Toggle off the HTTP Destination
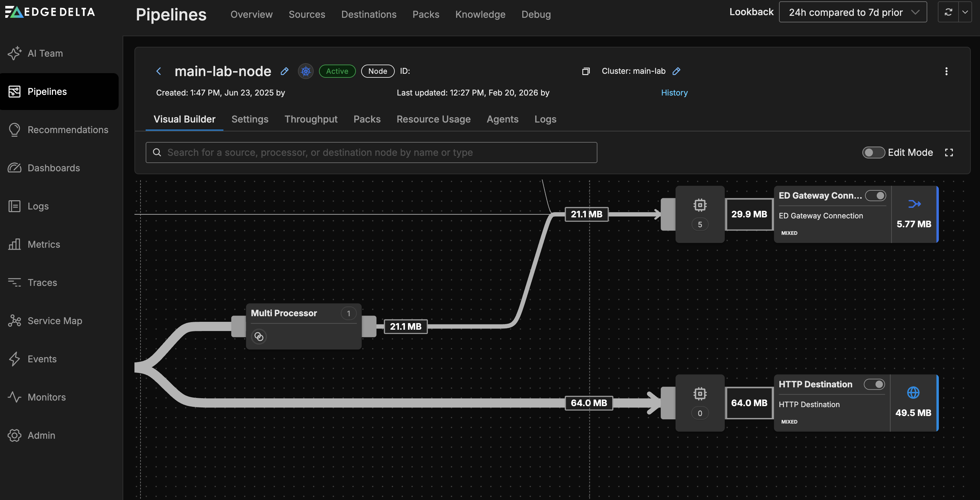The height and width of the screenshot is (500, 980). tap(875, 384)
